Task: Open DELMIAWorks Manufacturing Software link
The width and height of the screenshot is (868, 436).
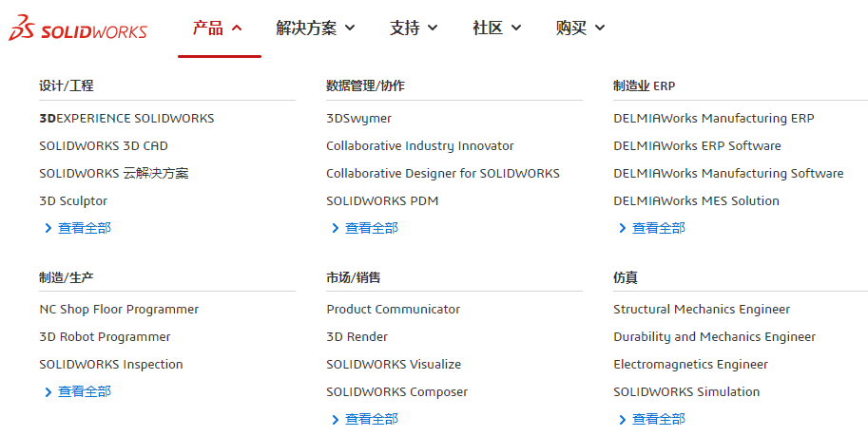Action: point(728,173)
